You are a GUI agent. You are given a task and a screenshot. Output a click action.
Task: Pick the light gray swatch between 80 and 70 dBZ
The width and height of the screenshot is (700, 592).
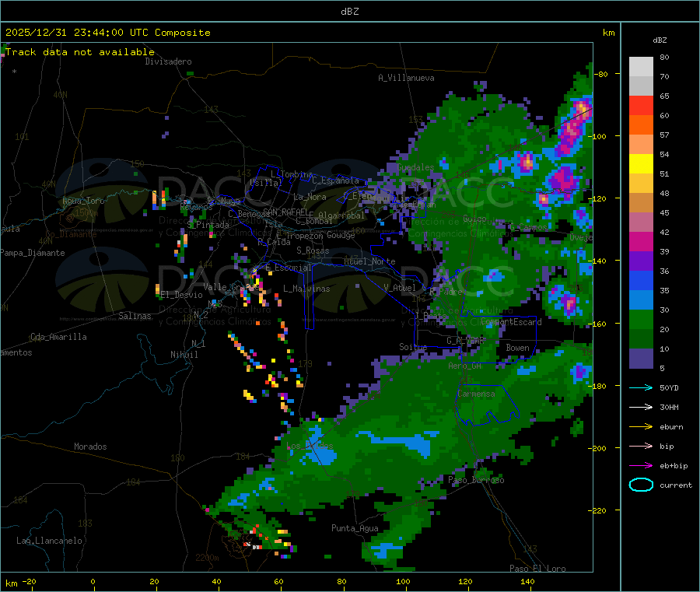click(641, 67)
